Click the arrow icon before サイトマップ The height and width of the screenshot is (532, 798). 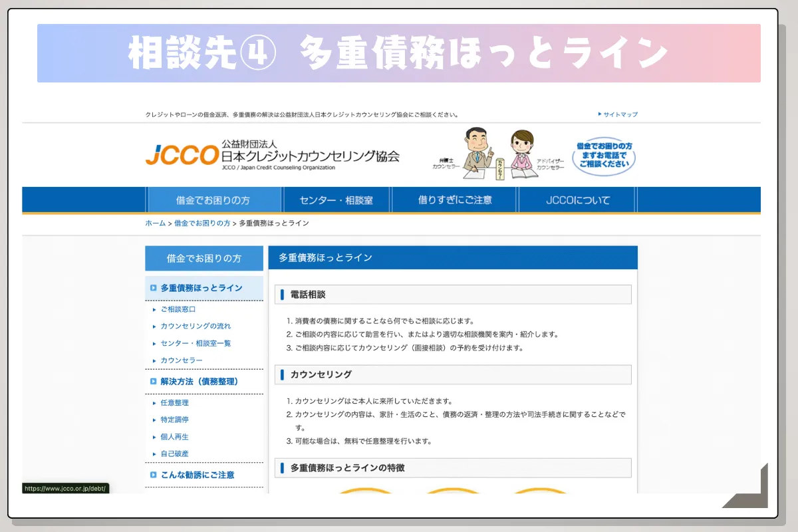(x=600, y=114)
